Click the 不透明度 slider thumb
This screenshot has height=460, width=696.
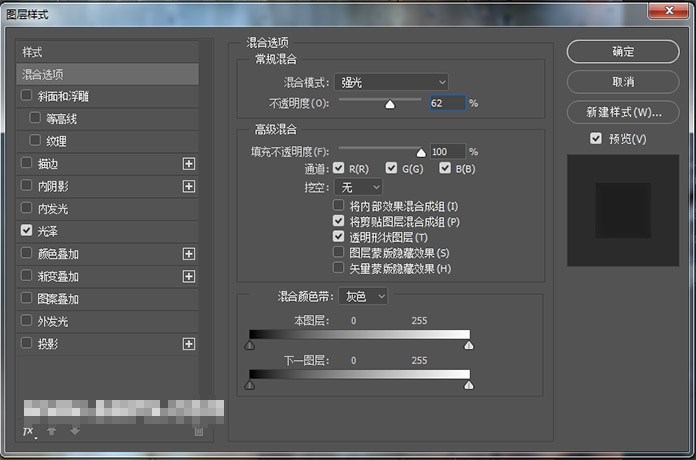(390, 104)
